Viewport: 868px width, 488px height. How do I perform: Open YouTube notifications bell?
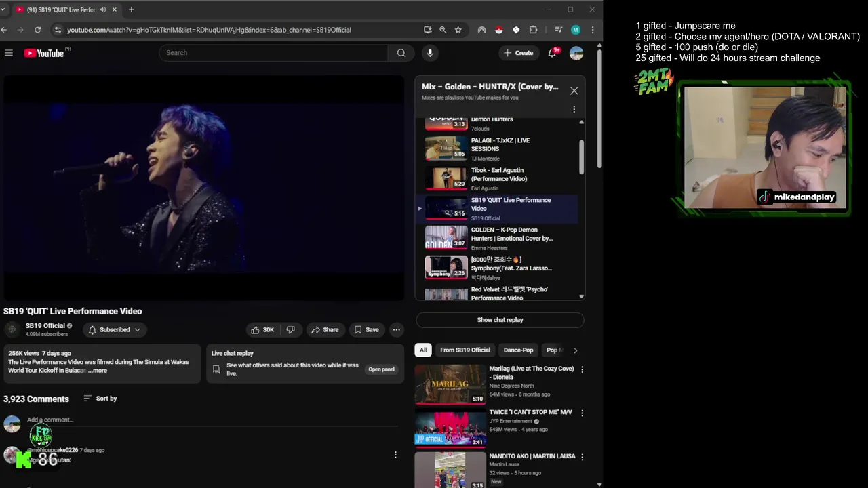(553, 53)
